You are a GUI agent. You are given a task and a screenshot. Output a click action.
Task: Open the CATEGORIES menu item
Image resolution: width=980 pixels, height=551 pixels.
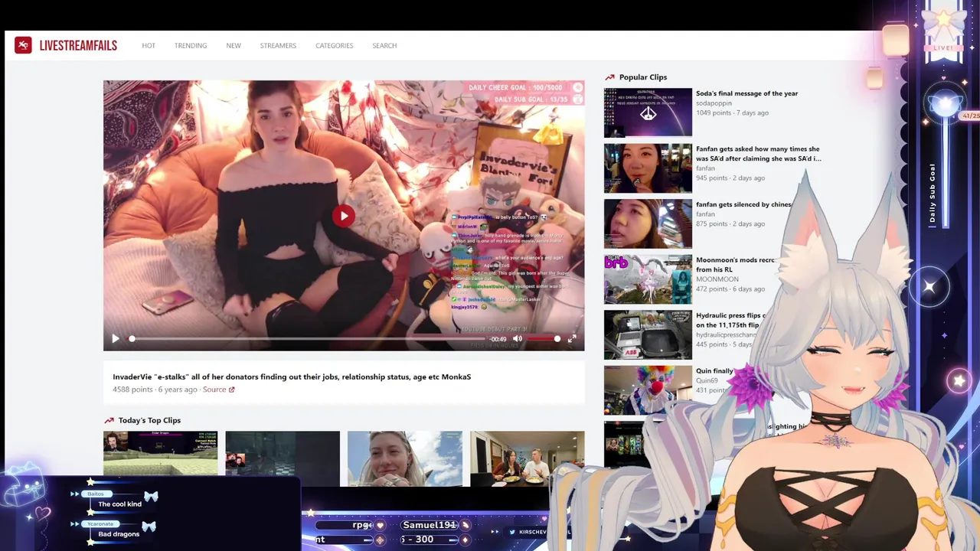click(335, 46)
